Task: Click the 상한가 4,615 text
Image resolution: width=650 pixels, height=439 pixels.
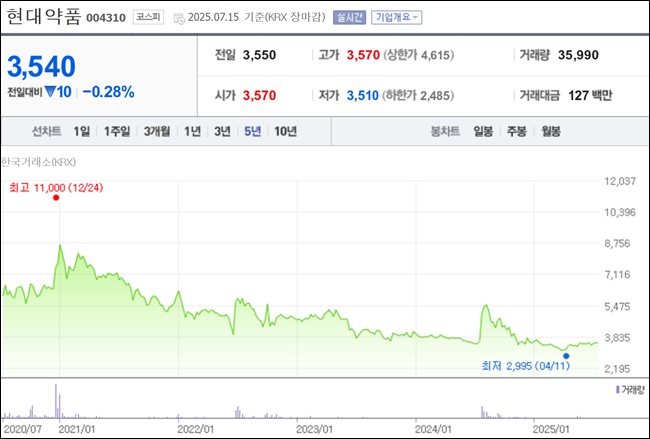Action: (x=418, y=55)
